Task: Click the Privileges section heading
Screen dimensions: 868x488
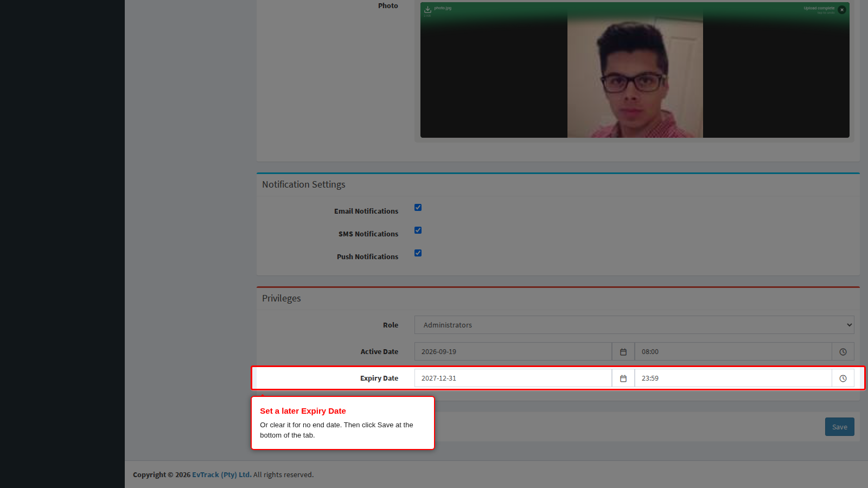Action: point(282,298)
